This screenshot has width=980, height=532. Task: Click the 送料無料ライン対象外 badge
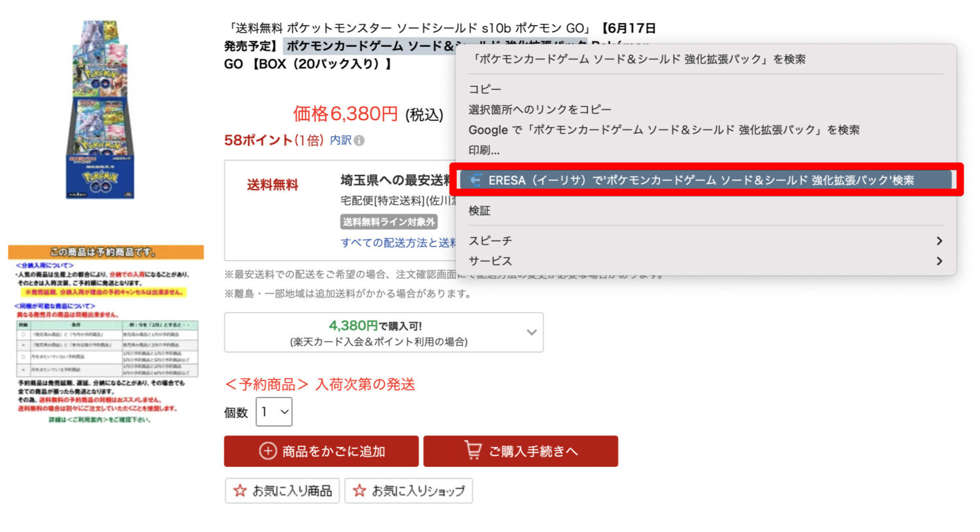[x=389, y=222]
